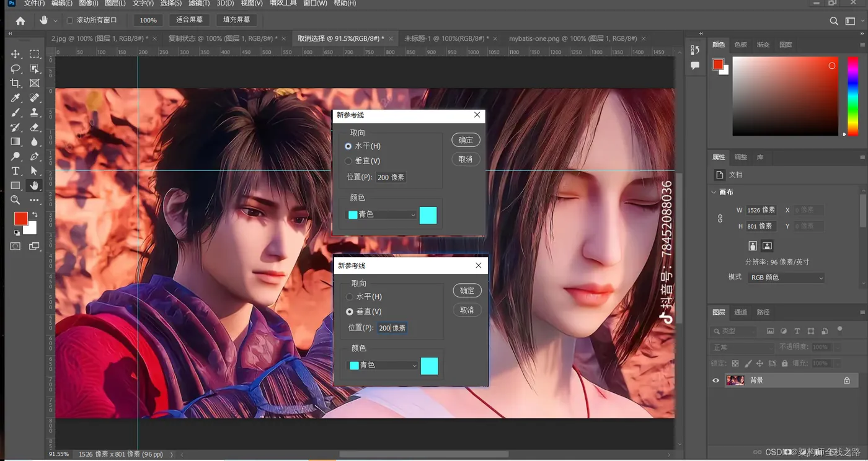This screenshot has width=868, height=461.
Task: Open the Edit Toolbar three-dots icon
Action: (x=34, y=200)
